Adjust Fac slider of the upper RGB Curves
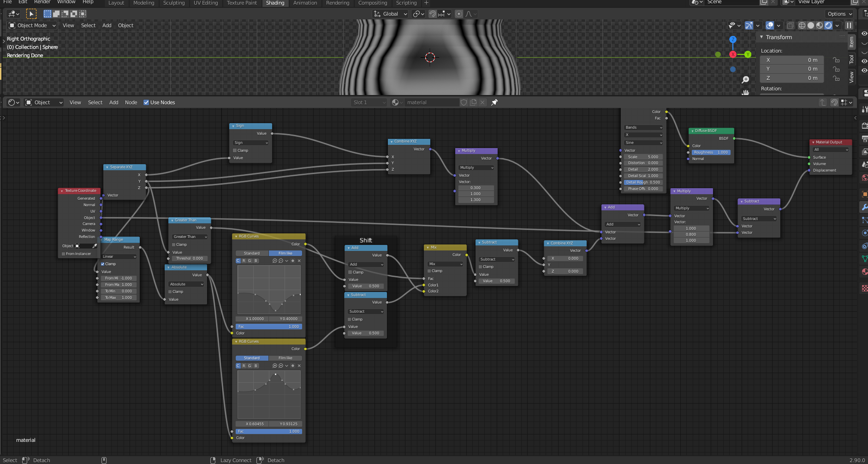The height and width of the screenshot is (464, 868). click(269, 327)
